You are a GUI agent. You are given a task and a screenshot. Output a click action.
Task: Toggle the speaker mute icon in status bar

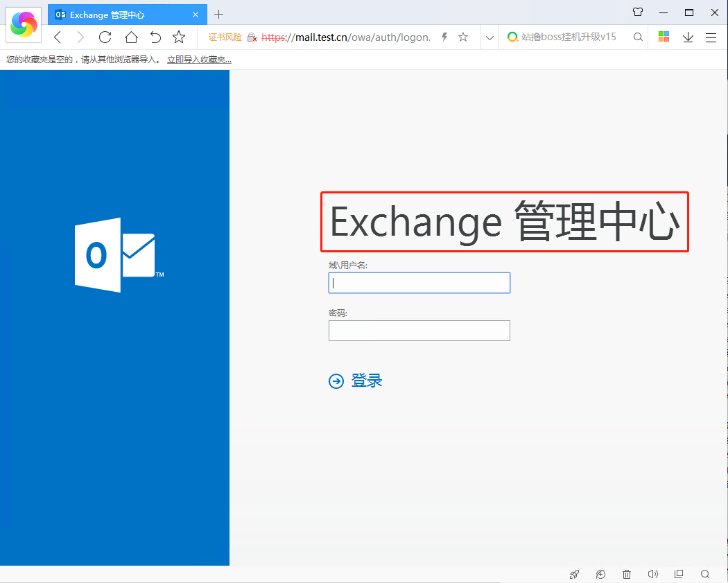click(653, 574)
